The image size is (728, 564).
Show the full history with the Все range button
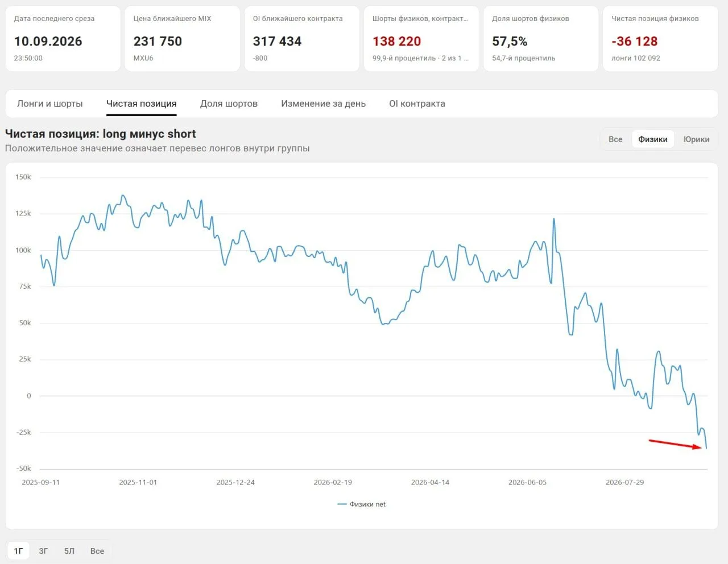97,551
